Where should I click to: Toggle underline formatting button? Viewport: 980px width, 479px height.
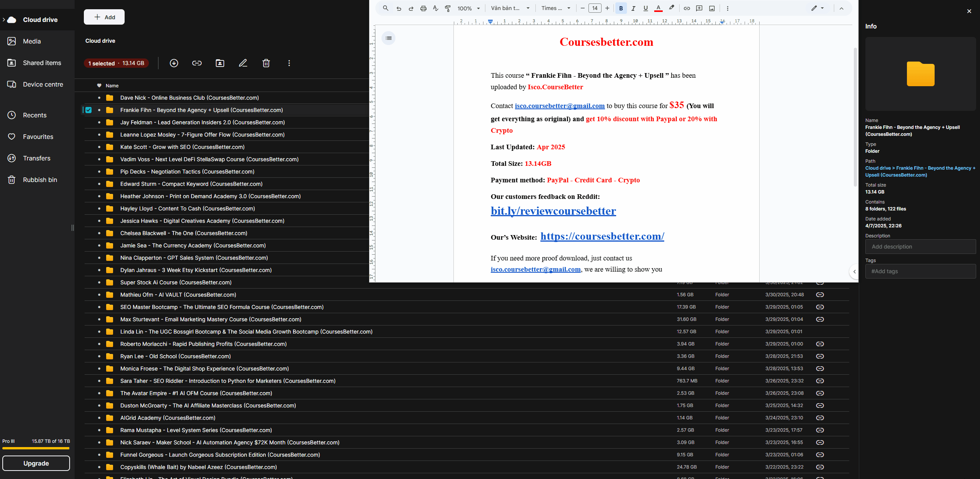click(645, 8)
